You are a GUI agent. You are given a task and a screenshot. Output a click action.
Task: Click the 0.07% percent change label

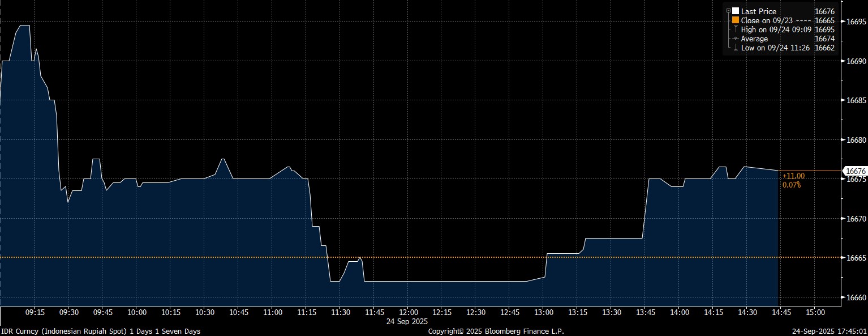point(791,185)
